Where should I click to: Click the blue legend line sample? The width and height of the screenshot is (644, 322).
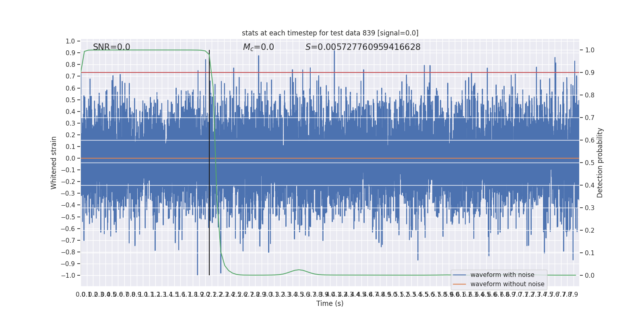click(x=459, y=275)
